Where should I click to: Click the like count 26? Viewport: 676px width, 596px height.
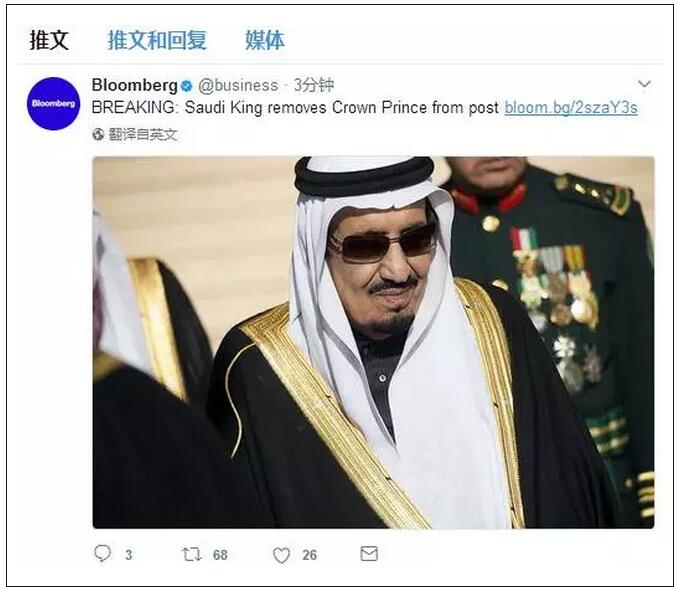[309, 555]
